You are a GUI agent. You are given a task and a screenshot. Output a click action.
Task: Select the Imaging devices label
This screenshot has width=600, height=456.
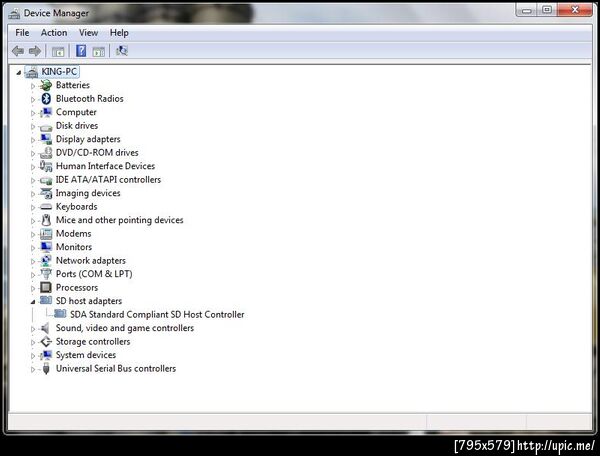(x=88, y=193)
